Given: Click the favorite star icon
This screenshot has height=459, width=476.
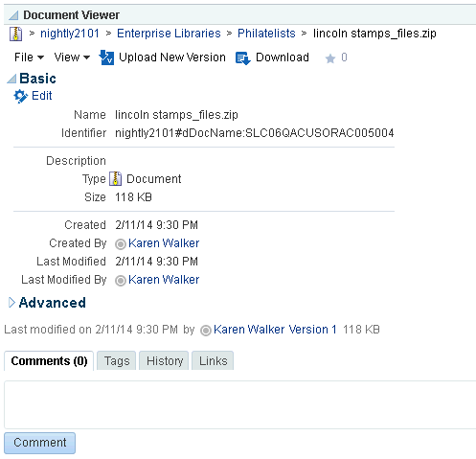Looking at the screenshot, I should [x=330, y=58].
